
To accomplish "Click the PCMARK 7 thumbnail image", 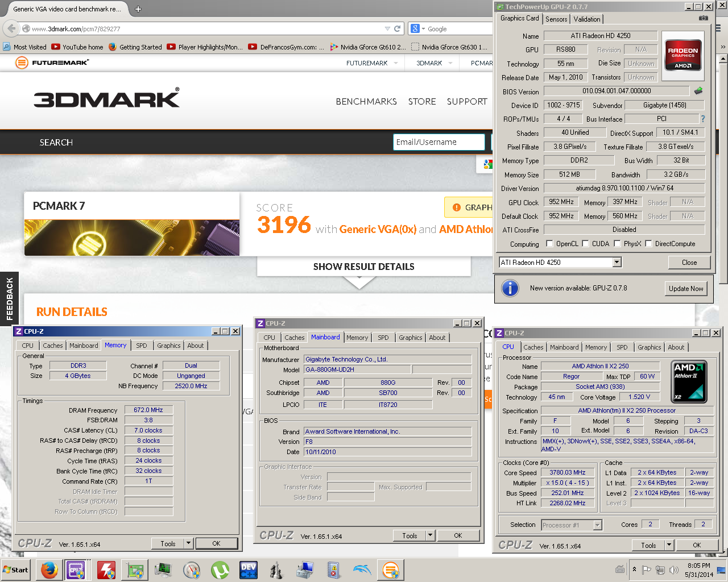I will point(132,238).
